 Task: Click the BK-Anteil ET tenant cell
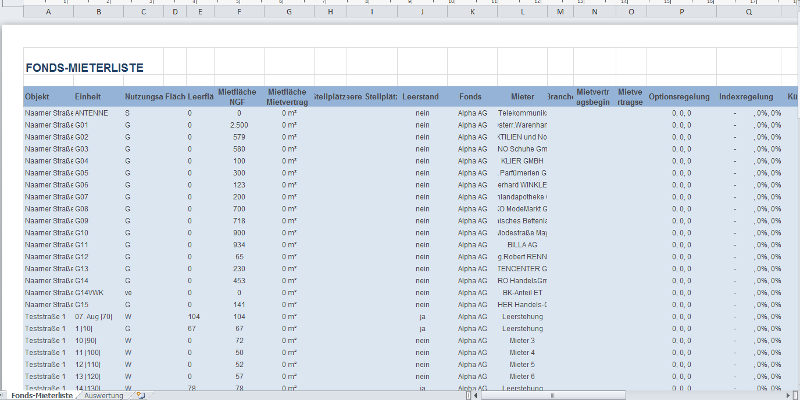coord(522,293)
